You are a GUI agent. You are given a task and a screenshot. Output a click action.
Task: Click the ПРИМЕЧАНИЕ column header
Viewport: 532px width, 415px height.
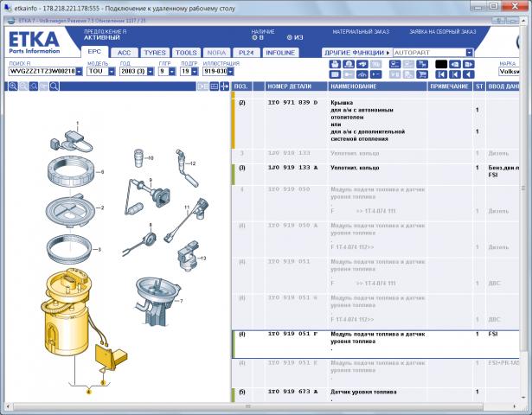pos(449,86)
